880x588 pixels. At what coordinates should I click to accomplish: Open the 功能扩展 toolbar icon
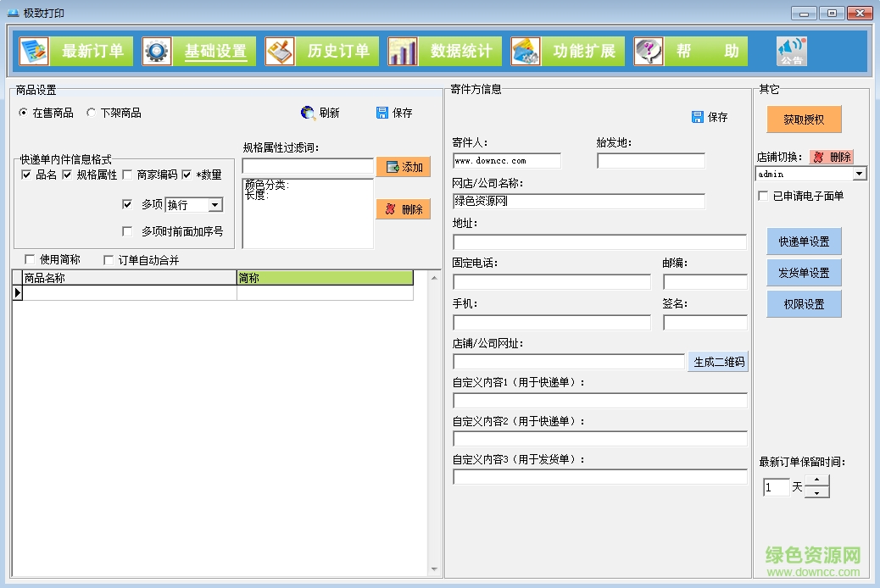tap(527, 50)
